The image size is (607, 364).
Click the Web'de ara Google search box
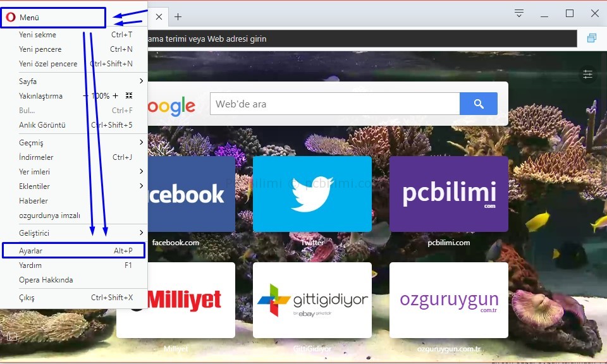click(x=335, y=104)
